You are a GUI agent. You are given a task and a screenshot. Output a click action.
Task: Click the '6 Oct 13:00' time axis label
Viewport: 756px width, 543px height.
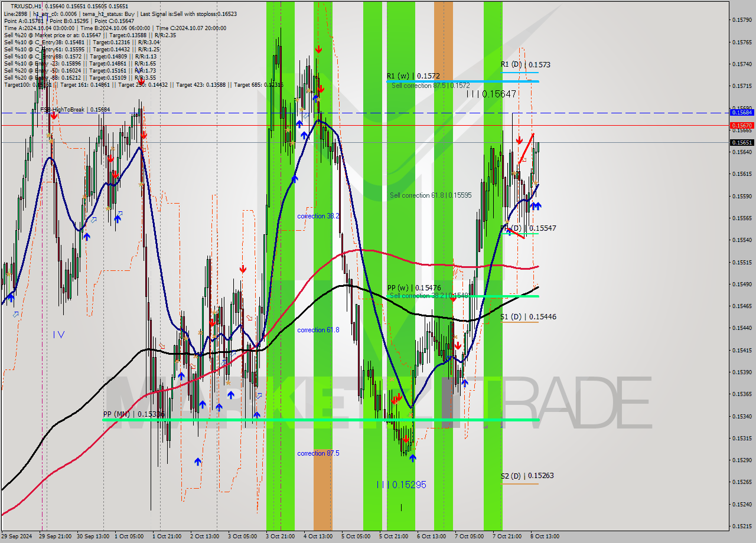(x=432, y=537)
